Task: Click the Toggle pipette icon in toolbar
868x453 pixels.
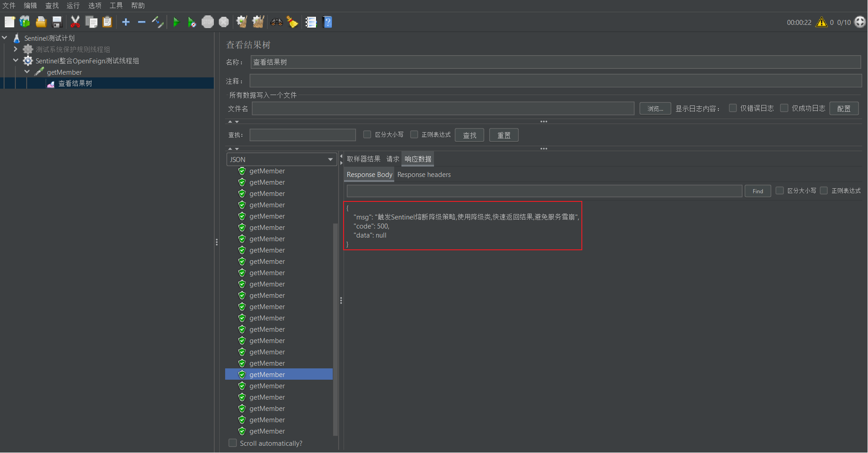Action: point(157,22)
